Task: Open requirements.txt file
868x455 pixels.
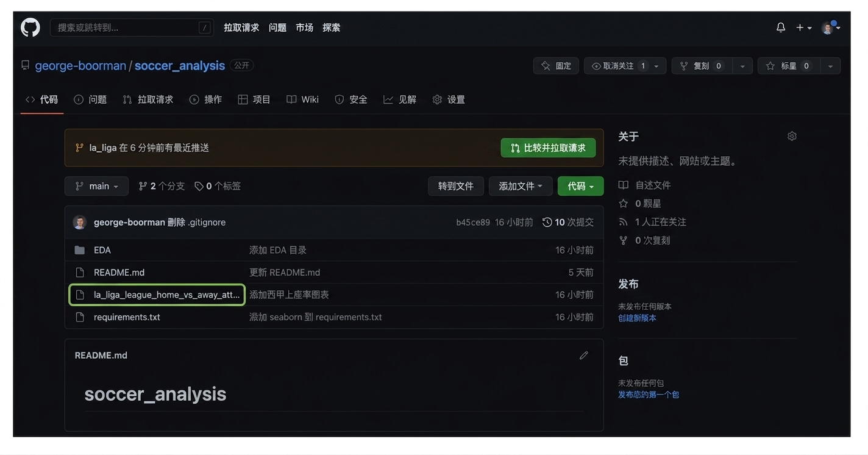Action: pos(127,317)
